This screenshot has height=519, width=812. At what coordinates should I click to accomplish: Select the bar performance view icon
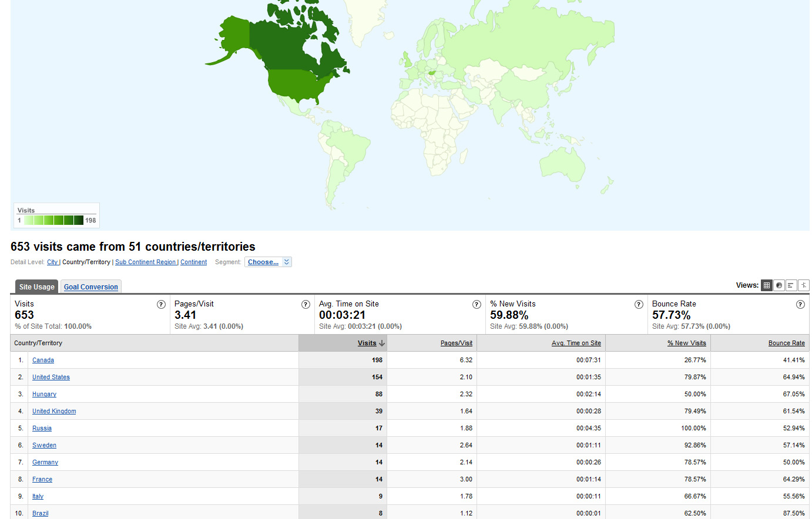click(x=791, y=285)
